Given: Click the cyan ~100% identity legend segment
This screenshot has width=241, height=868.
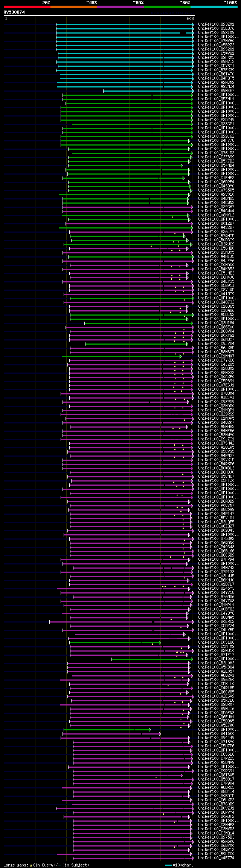Looking at the screenshot, I should tap(214, 7).
